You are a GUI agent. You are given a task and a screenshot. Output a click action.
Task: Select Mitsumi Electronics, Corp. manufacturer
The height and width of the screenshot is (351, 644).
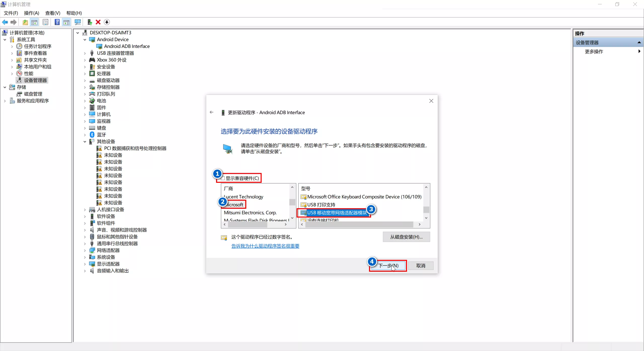point(250,213)
